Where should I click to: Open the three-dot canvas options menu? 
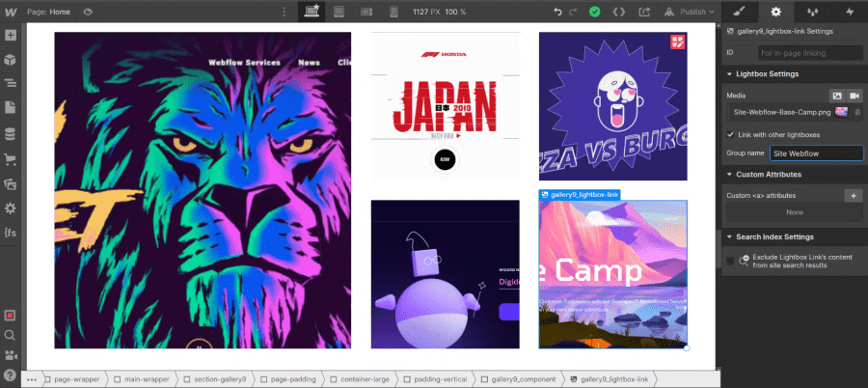tap(285, 11)
